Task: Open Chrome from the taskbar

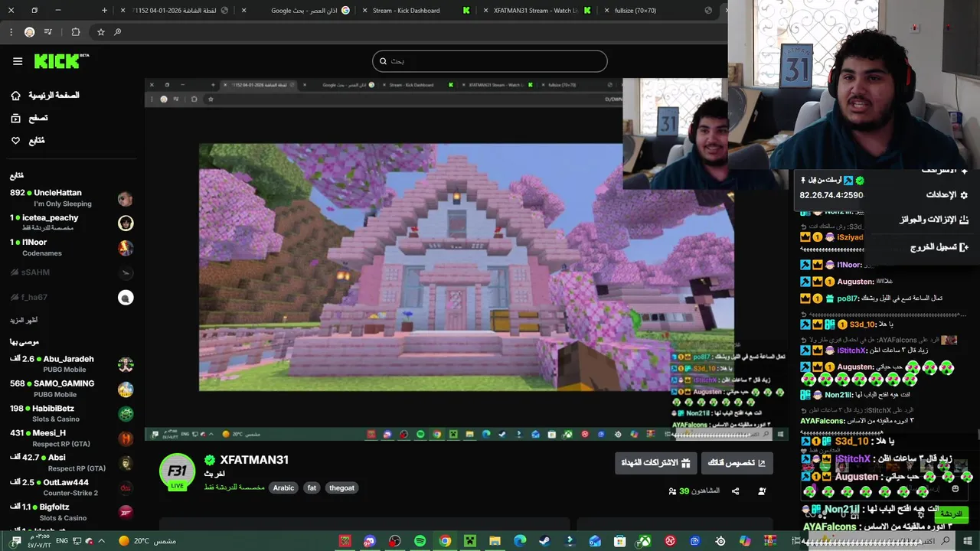Action: click(x=445, y=541)
